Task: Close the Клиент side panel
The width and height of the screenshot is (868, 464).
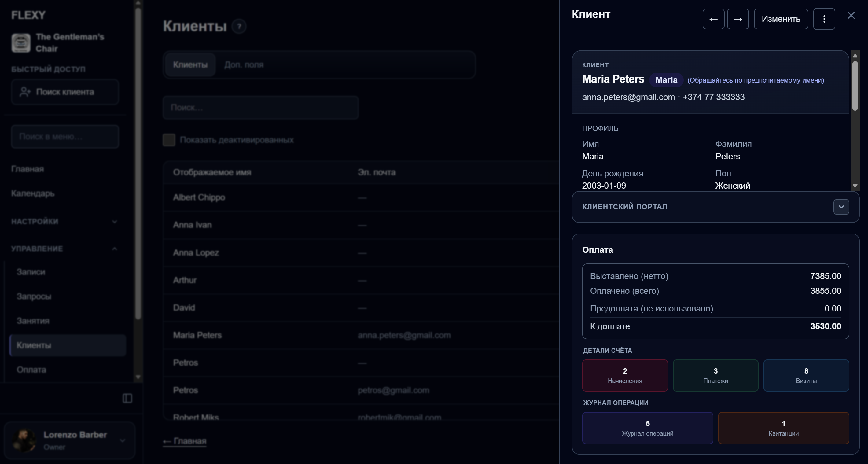Action: pos(851,15)
